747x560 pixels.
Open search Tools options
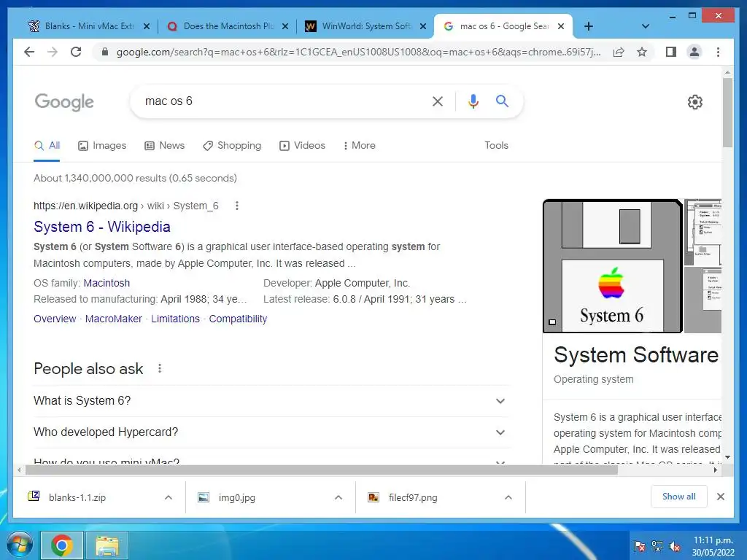(496, 145)
